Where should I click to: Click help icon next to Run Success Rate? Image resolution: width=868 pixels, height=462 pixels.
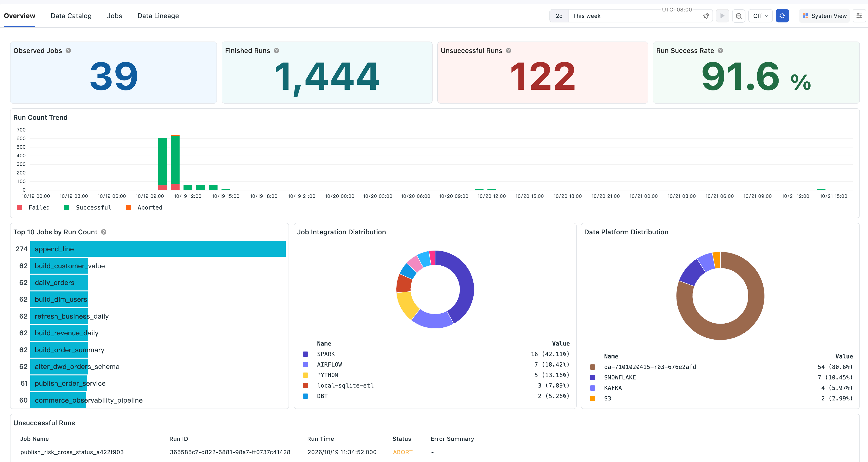pos(720,51)
